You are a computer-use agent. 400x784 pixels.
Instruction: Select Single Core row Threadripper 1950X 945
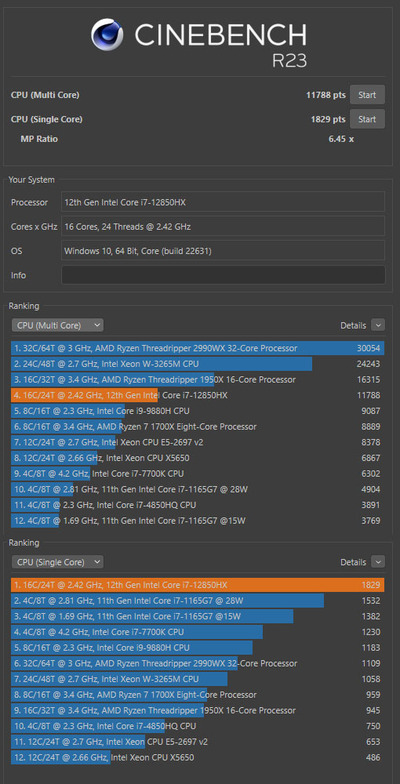(198, 710)
